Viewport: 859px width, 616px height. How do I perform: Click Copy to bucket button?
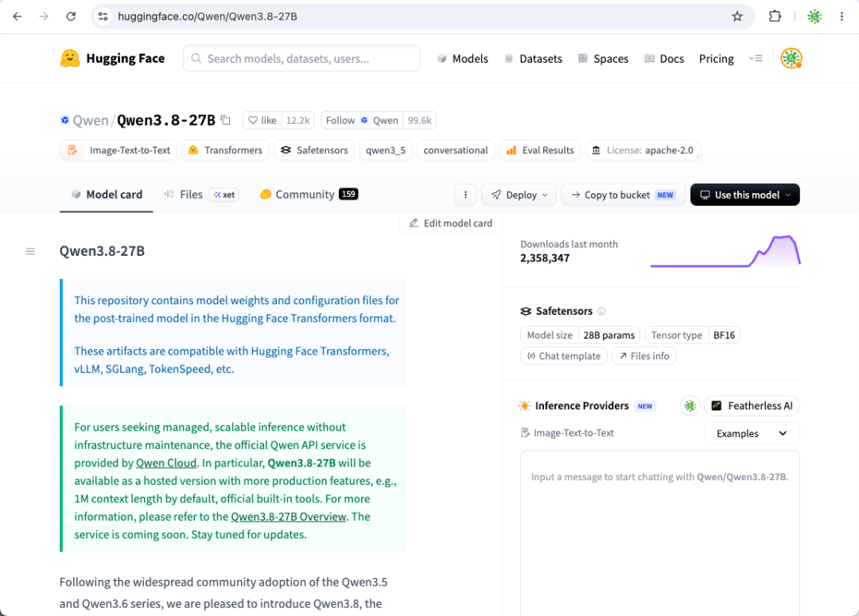(x=624, y=195)
